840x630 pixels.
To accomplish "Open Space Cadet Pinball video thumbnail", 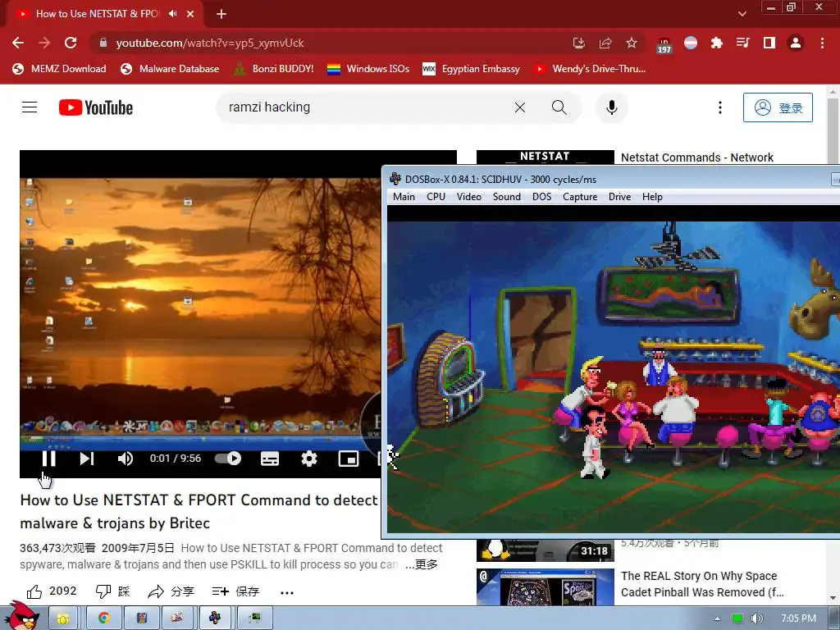I will tap(545, 587).
